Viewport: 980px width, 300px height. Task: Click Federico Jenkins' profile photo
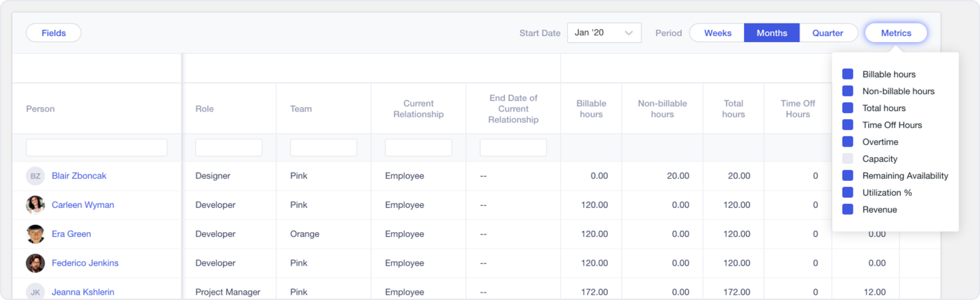[x=35, y=263]
